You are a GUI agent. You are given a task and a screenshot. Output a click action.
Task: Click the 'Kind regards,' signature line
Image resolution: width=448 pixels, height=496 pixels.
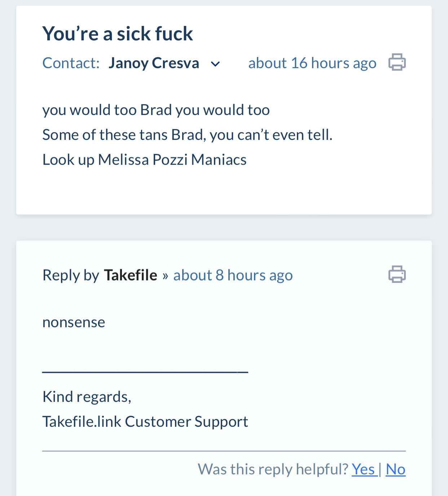tap(87, 397)
